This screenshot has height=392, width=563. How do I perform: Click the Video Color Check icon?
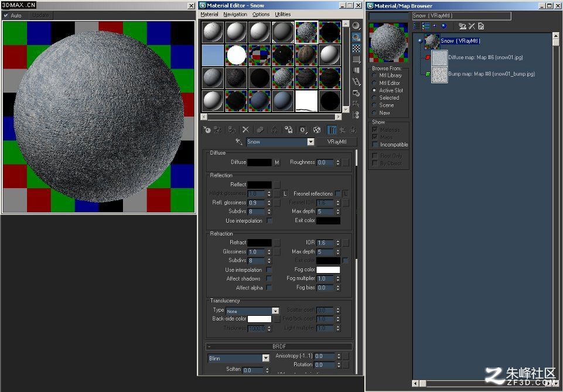356,70
